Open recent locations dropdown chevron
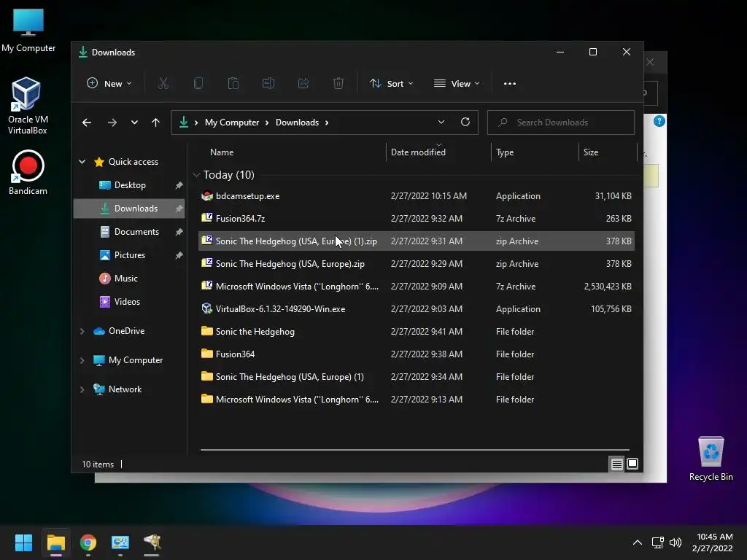Image resolution: width=747 pixels, height=560 pixels. (x=134, y=122)
